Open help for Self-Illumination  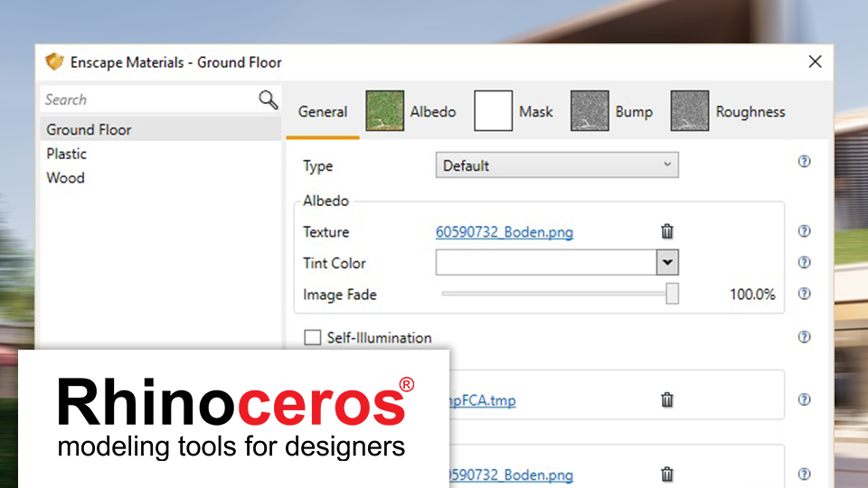point(804,337)
